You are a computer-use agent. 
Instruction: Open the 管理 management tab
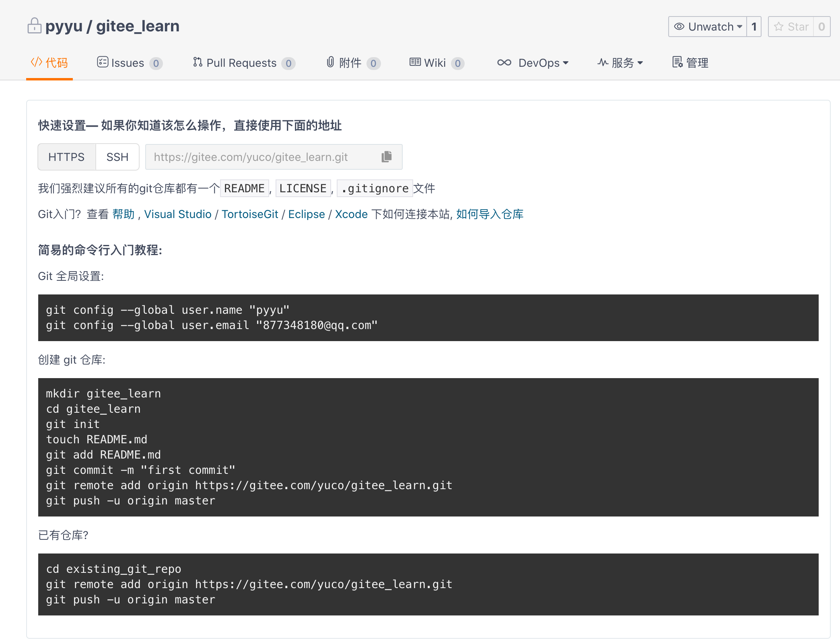click(x=690, y=63)
